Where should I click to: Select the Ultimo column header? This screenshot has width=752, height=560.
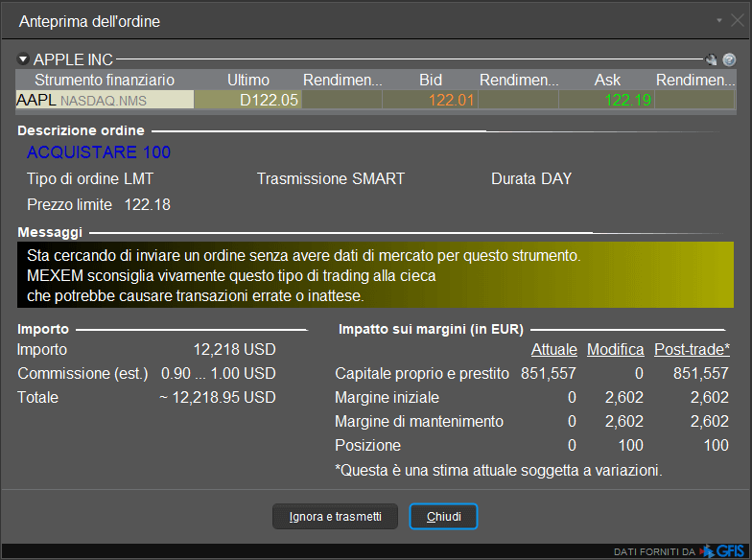click(247, 81)
